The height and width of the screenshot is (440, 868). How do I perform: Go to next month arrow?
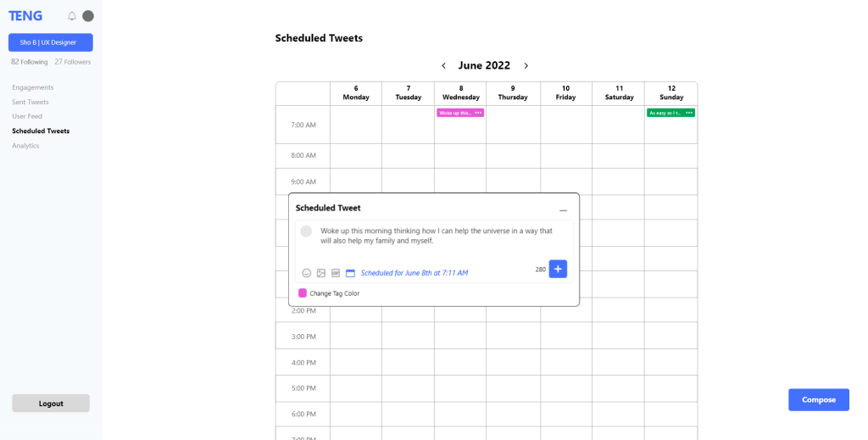pos(526,66)
